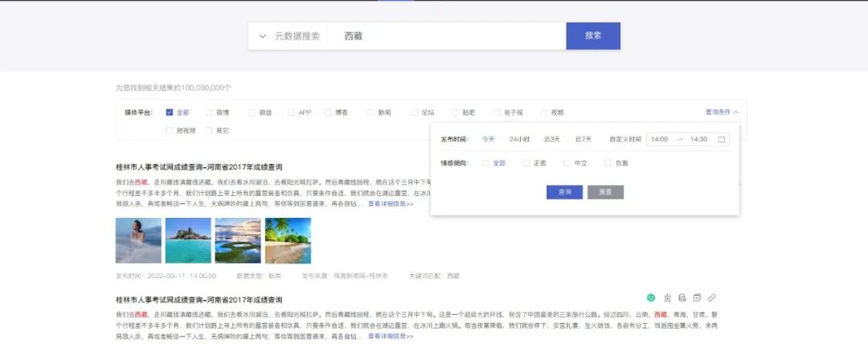The height and width of the screenshot is (344, 868).
Task: Select the 近7天 publish time option
Action: [x=583, y=139]
